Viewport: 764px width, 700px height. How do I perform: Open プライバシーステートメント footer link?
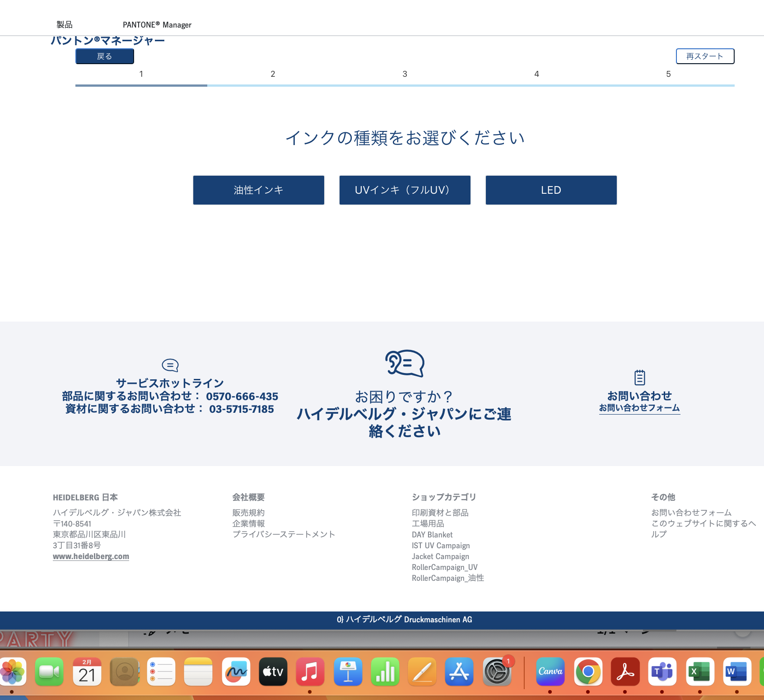[x=284, y=534]
